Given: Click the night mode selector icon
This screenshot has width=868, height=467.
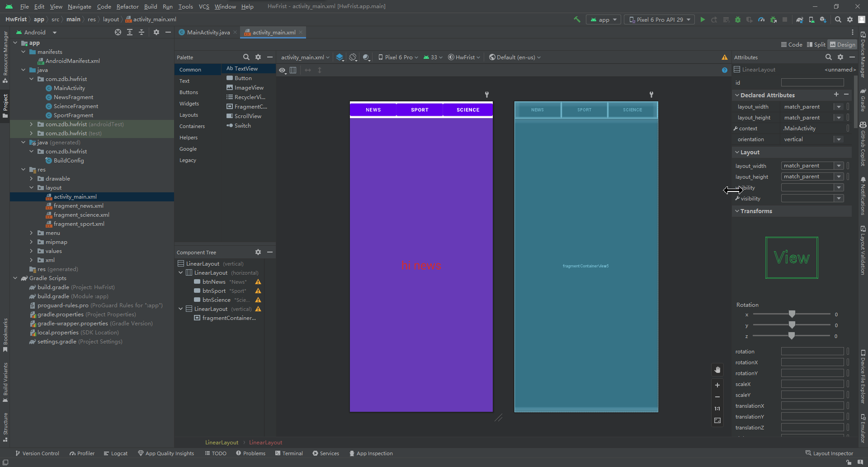Looking at the screenshot, I should coord(366,57).
